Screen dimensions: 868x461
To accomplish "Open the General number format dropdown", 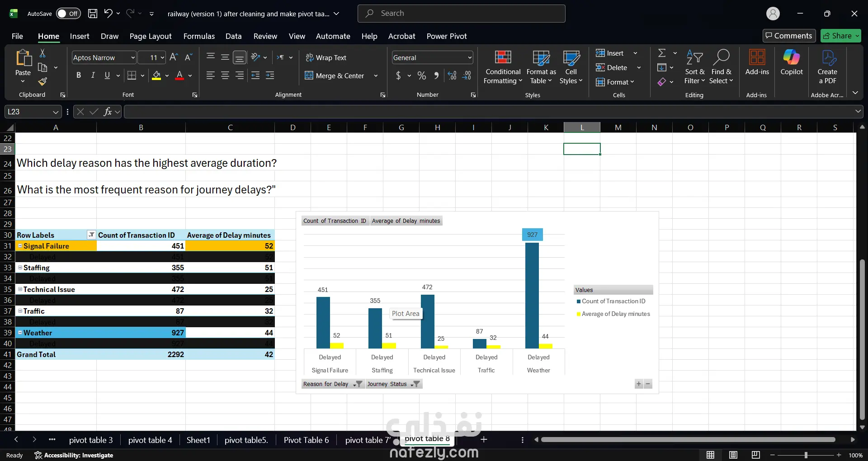I will tap(470, 57).
